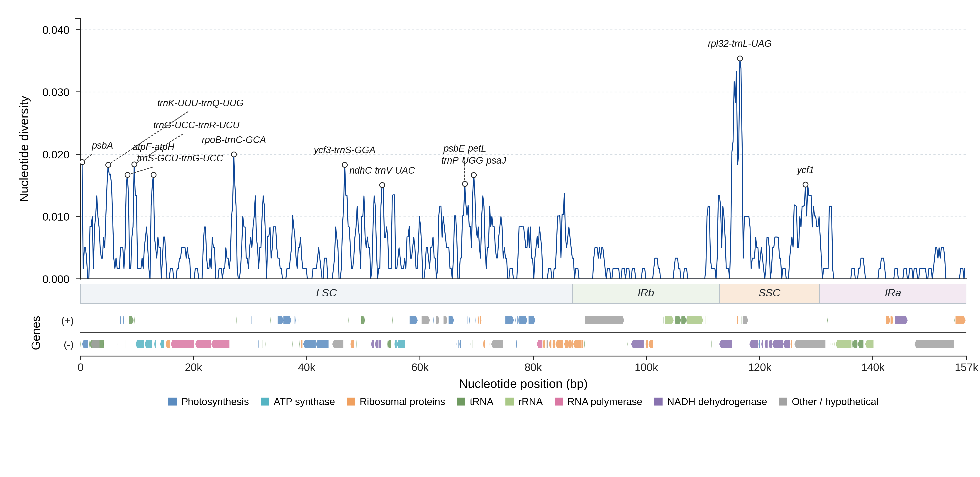Click the NADH dehydrogenase legend swatch
This screenshot has width=980, height=477.
pos(658,402)
